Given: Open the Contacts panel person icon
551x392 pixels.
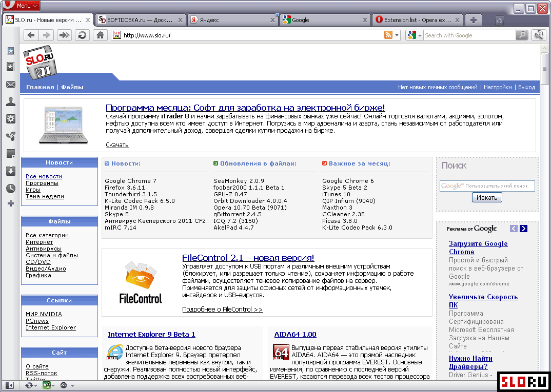Looking at the screenshot, I should click(11, 102).
